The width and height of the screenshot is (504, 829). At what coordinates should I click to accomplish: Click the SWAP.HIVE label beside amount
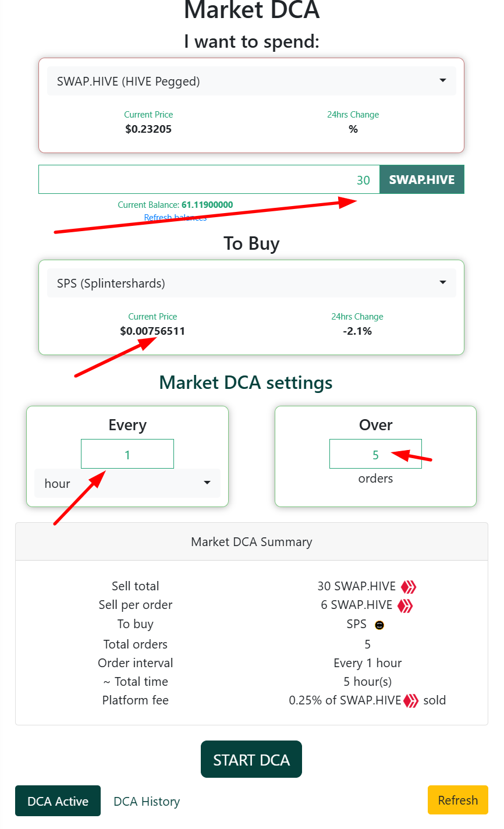422,179
